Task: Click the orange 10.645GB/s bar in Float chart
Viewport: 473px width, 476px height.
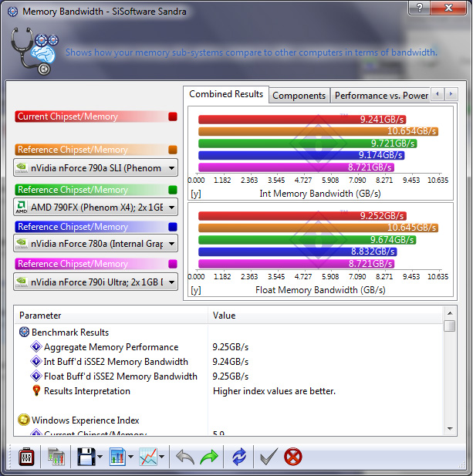Action: point(318,228)
